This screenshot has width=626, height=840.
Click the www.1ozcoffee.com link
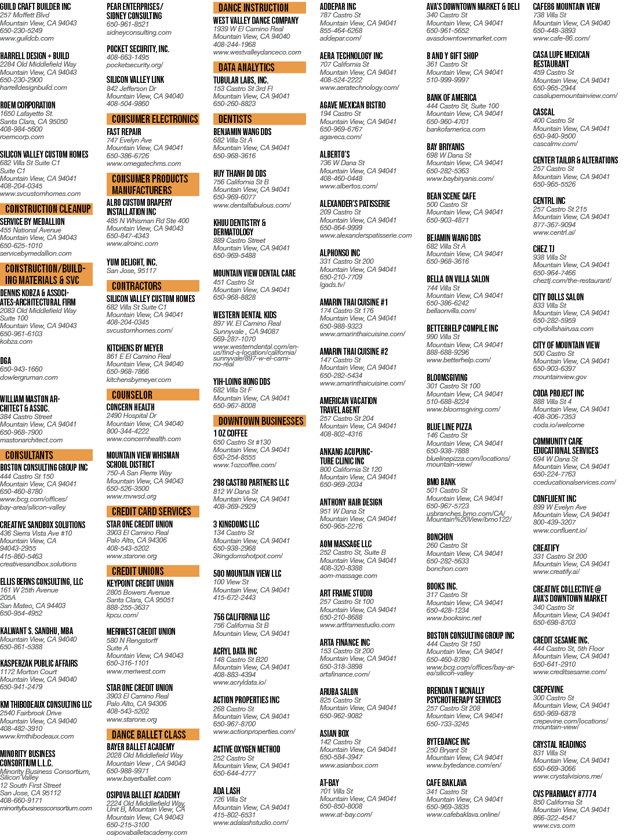click(245, 465)
